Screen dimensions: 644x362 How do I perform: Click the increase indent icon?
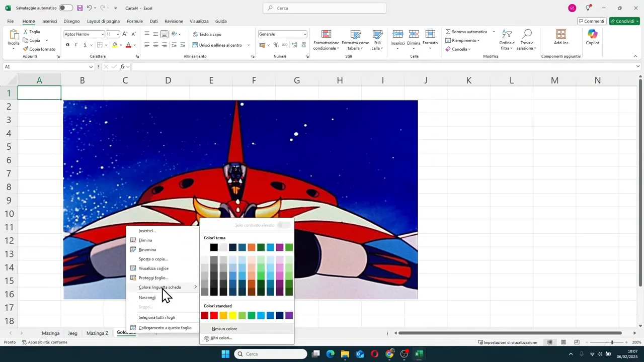184,45
